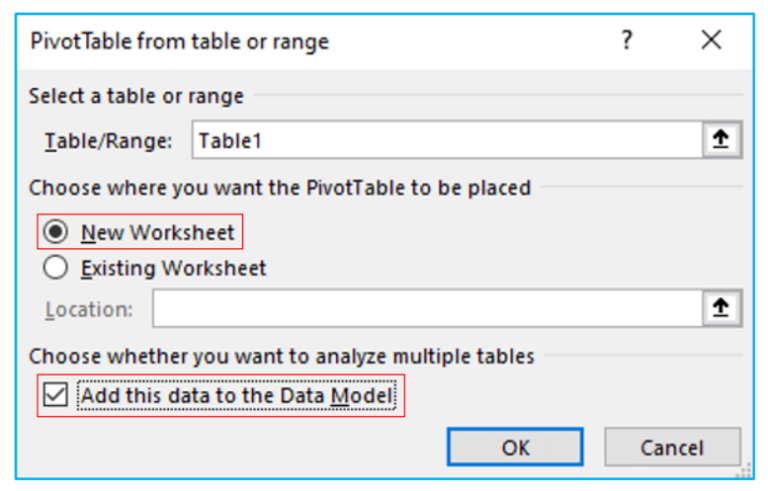Click the Table/Range label text

(108, 141)
